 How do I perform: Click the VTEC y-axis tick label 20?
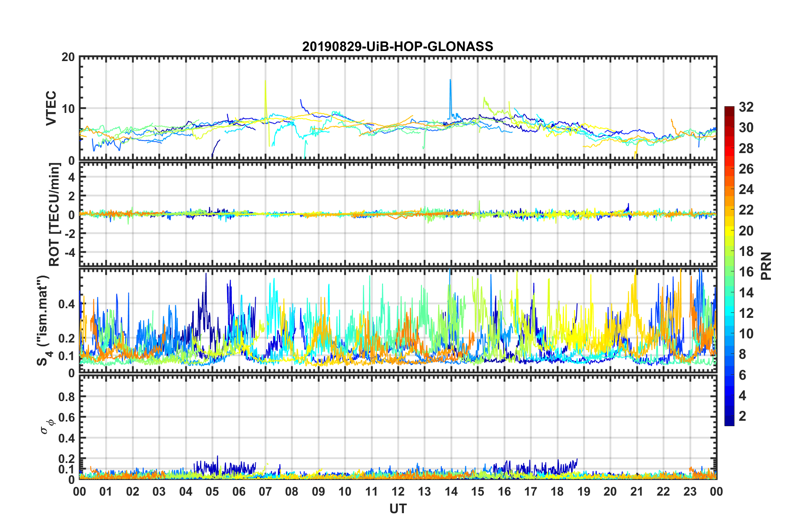[68, 57]
